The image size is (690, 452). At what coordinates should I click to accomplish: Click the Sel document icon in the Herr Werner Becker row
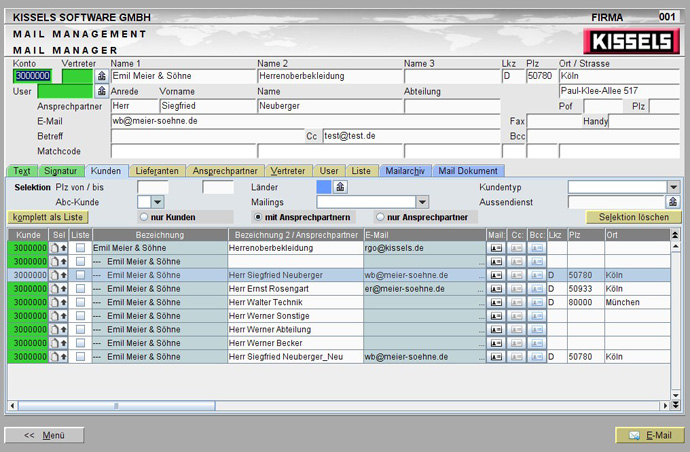pos(55,343)
